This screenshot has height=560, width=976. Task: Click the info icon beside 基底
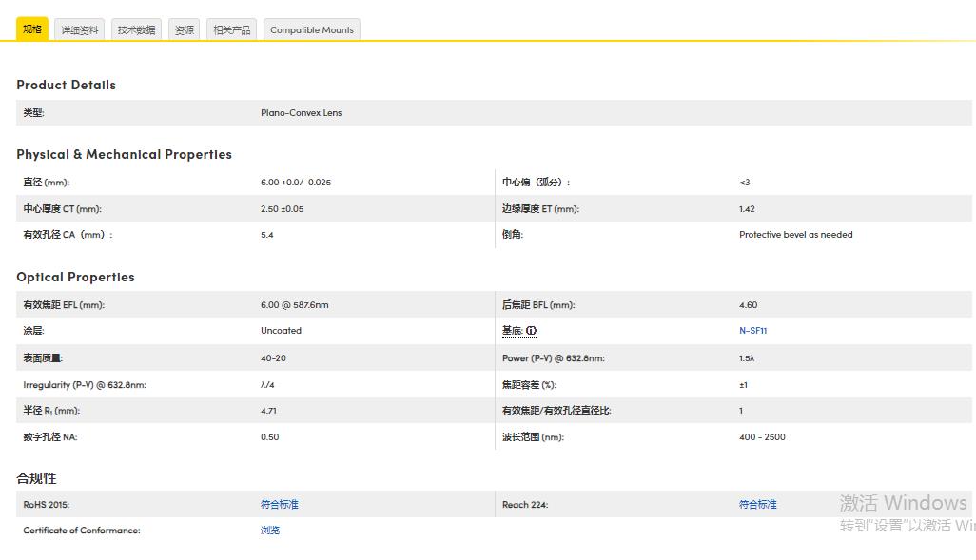pos(532,331)
